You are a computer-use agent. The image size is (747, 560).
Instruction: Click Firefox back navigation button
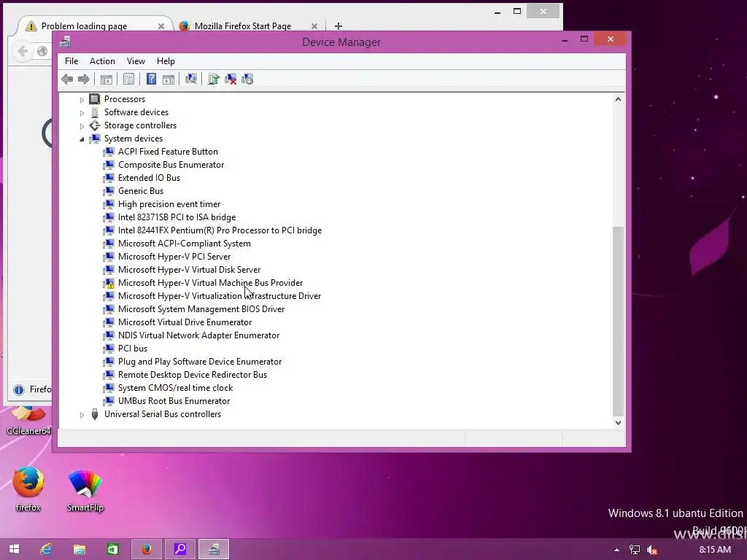23,51
